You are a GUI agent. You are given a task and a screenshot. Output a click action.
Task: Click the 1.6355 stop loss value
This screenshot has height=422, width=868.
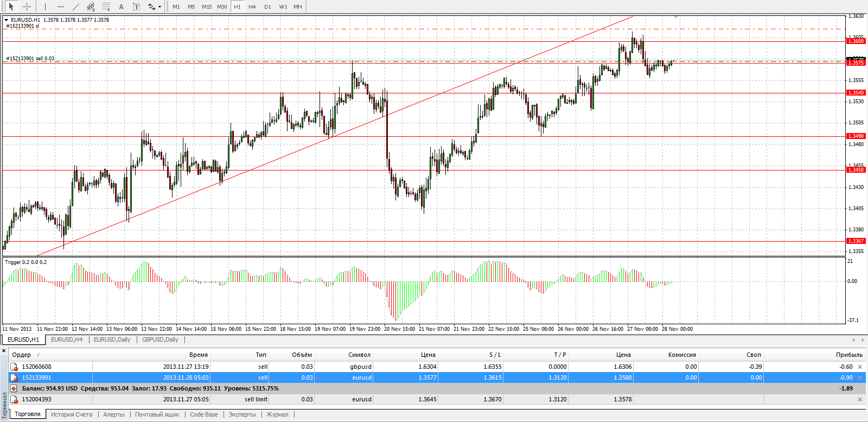[493, 367]
